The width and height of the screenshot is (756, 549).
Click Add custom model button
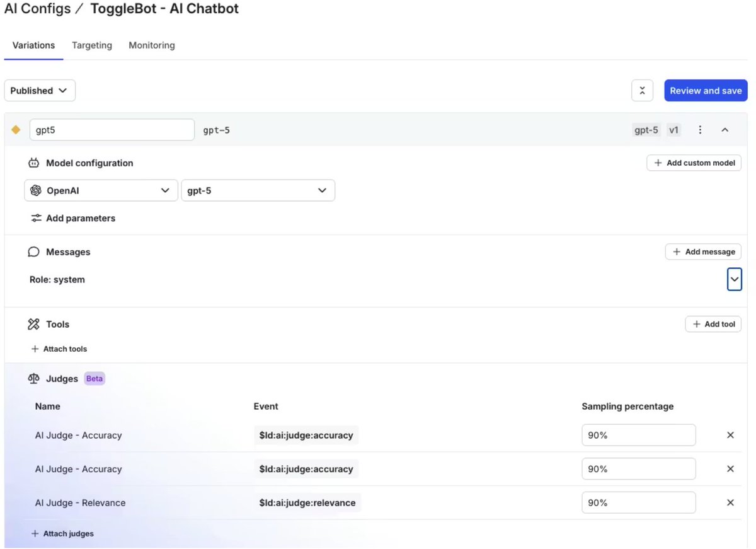coord(694,163)
